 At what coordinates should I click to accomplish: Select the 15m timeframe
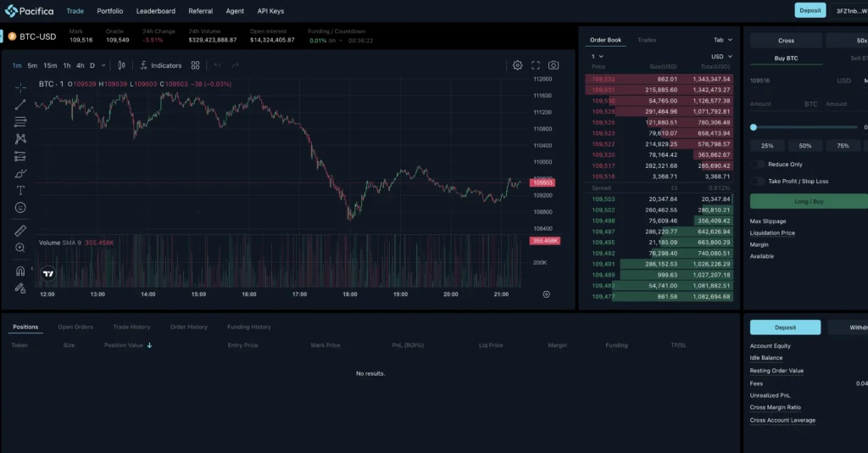point(50,65)
